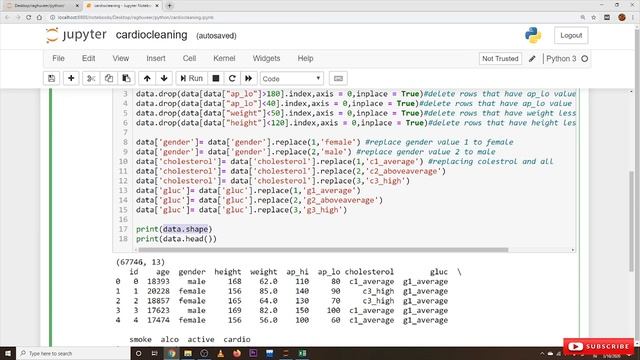Screen dimensions: 640x360
Task: Bookmark this page star icon
Action: (x=594, y=18)
